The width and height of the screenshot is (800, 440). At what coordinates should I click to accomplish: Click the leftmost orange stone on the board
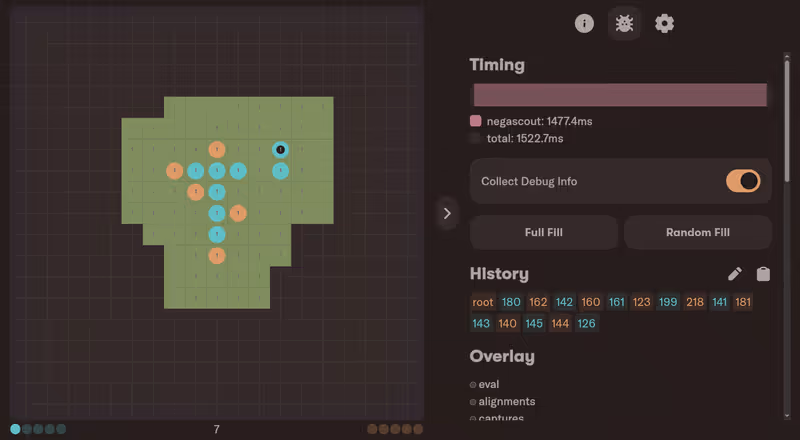tap(175, 171)
